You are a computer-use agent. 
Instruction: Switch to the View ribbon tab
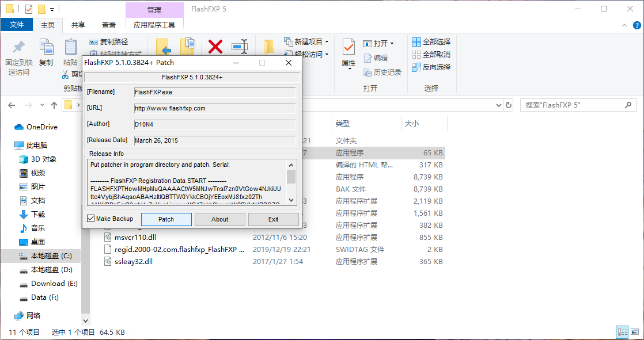pos(109,25)
